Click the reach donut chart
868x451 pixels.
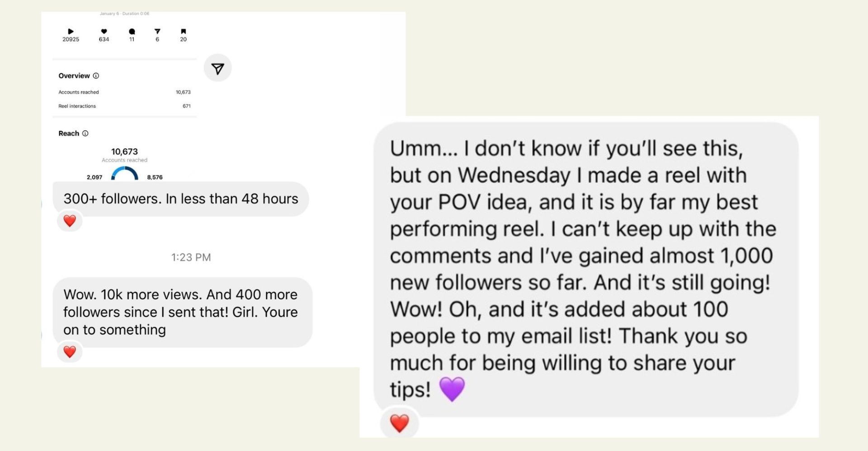[x=124, y=174]
